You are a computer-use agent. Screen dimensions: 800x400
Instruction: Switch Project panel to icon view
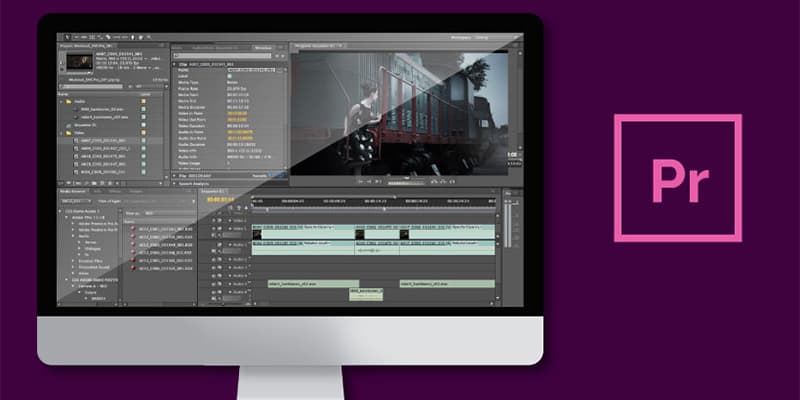click(x=68, y=182)
